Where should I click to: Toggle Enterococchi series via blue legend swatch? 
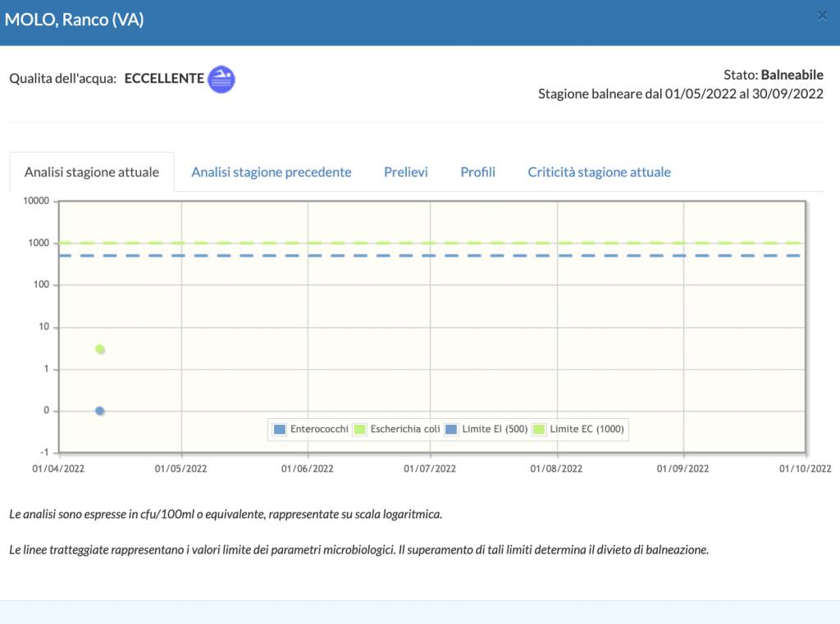(279, 429)
